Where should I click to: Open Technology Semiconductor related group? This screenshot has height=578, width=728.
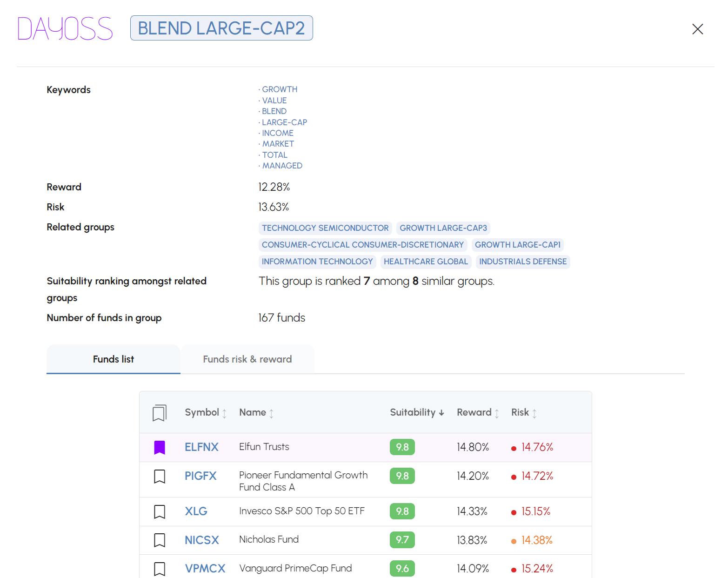(x=325, y=228)
